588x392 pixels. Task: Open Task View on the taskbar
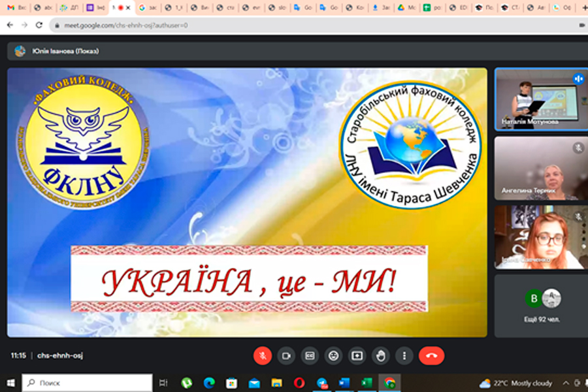click(163, 383)
